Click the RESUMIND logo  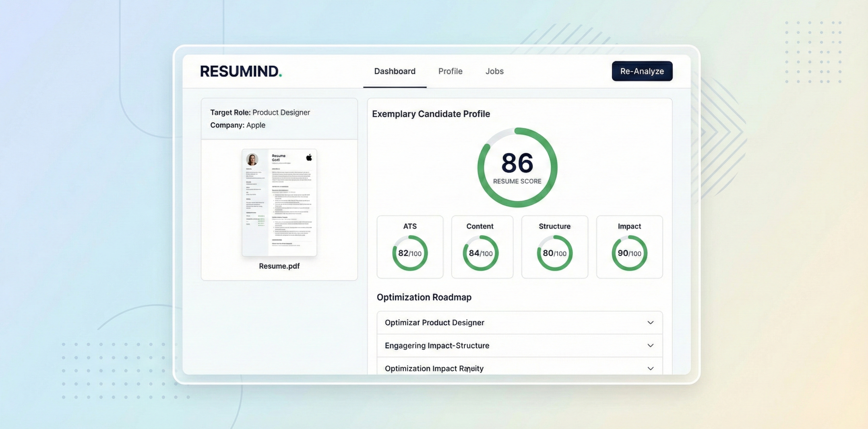pyautogui.click(x=241, y=71)
